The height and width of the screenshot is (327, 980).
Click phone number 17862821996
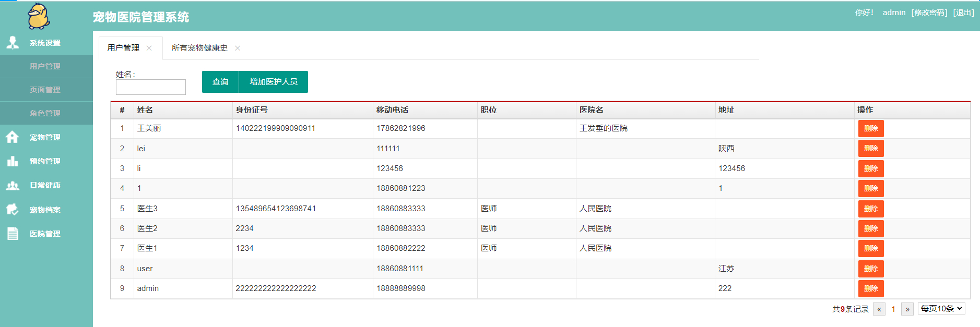pos(401,128)
